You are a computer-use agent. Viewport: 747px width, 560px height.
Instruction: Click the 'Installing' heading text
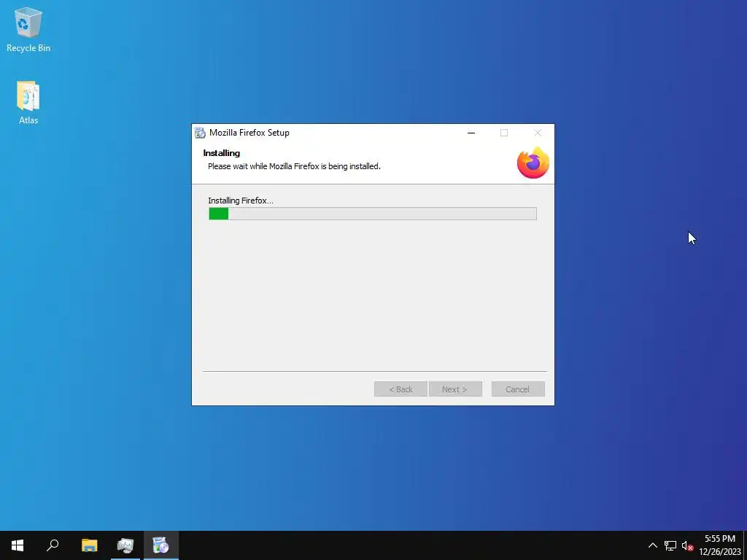222,153
